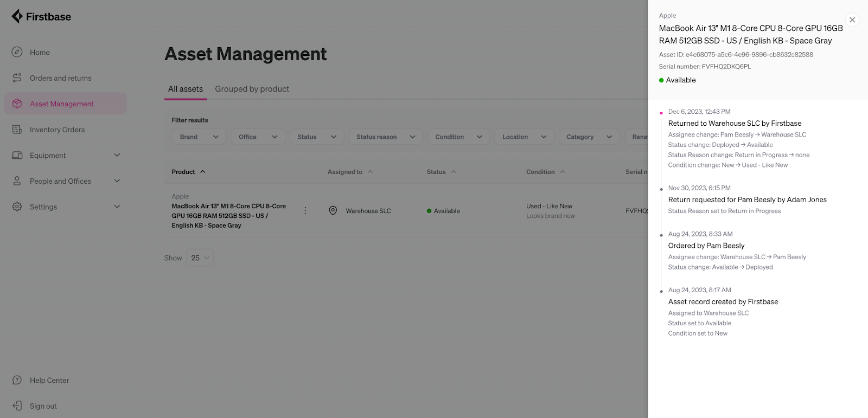Viewport: 868px width, 418px height.
Task: Open the Category filter dropdown
Action: (x=589, y=137)
